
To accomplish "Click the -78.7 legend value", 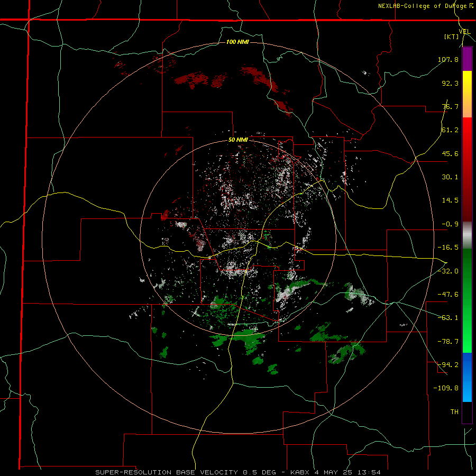I will pos(448,342).
